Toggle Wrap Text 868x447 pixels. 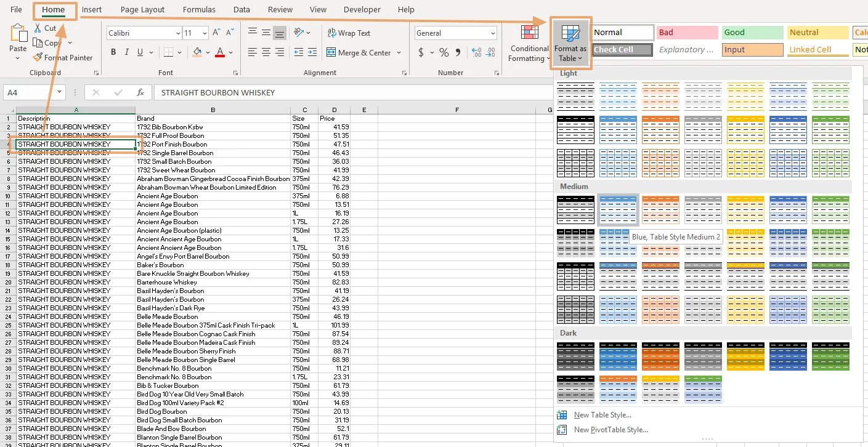[349, 33]
